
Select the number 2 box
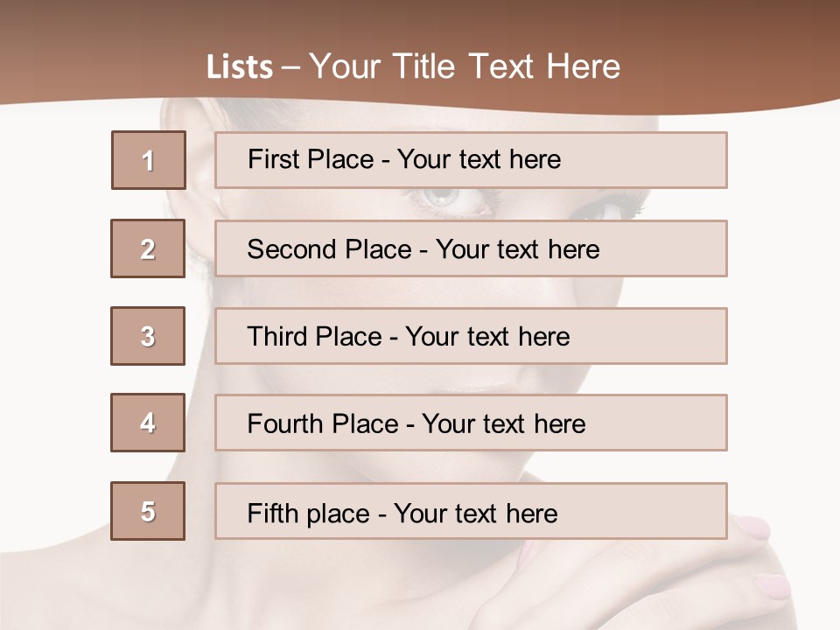[x=148, y=248]
